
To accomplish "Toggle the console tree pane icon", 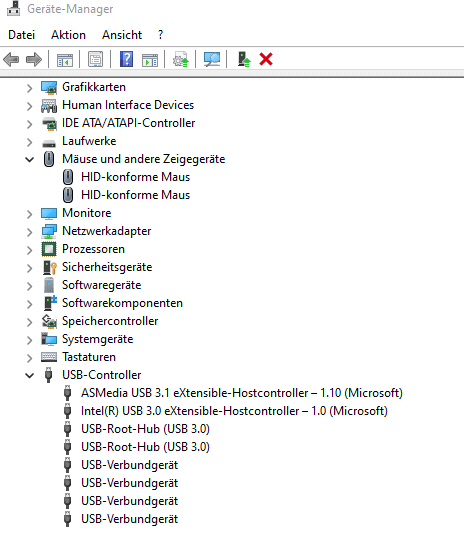I will coord(65,60).
